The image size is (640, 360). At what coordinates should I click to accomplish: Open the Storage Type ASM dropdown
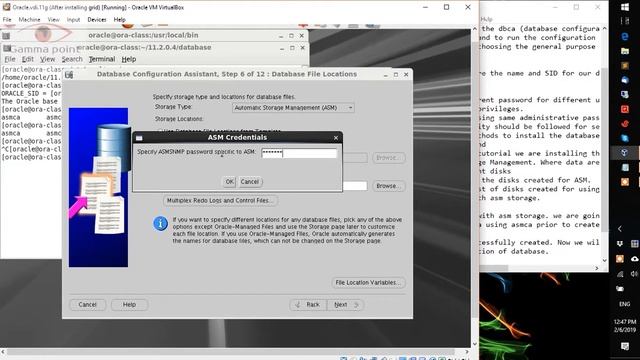point(293,108)
